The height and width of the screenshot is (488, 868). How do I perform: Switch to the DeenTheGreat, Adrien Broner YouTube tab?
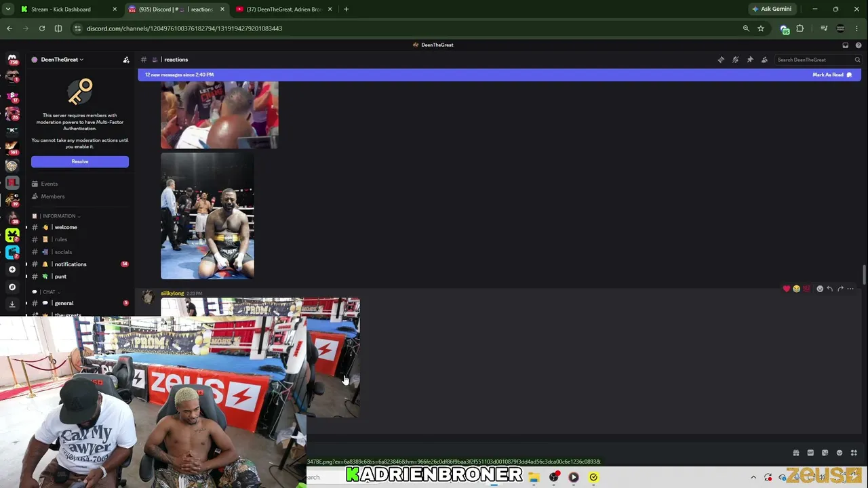click(x=284, y=9)
